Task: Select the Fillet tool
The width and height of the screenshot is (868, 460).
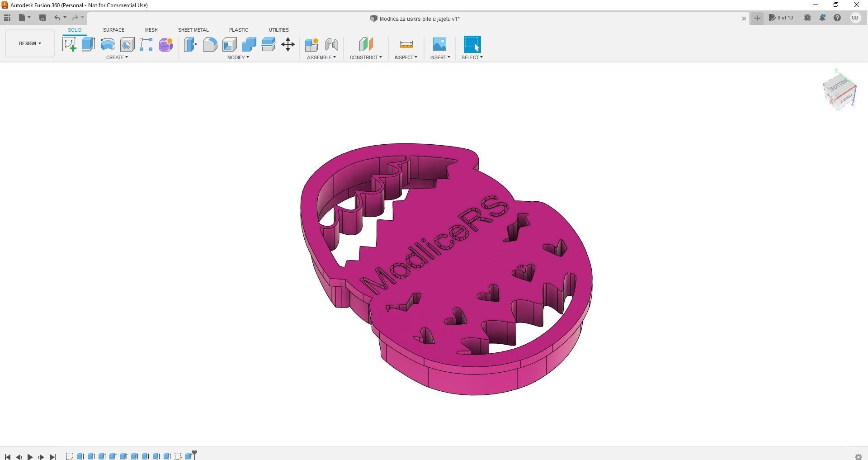Action: coord(210,44)
